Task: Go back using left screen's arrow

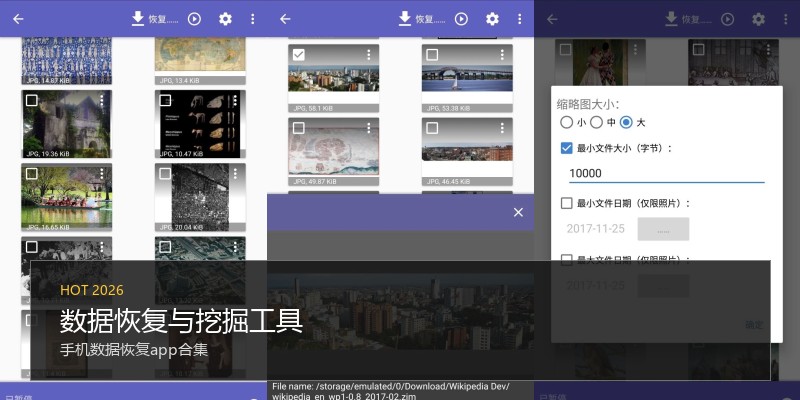Action: 18,19
